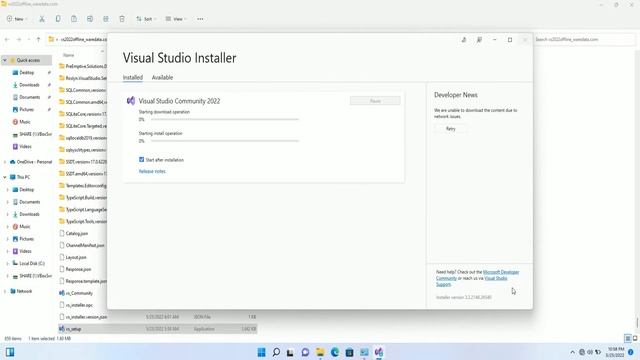640x360 pixels.
Task: Go forward using Explorer's forward arrow
Action: [x=18, y=40]
